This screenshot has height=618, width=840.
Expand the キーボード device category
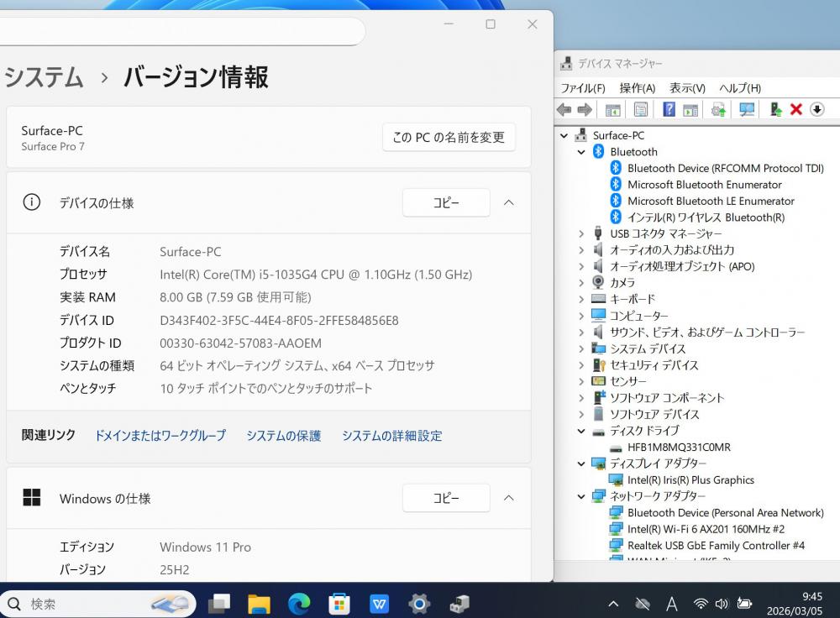(x=581, y=299)
